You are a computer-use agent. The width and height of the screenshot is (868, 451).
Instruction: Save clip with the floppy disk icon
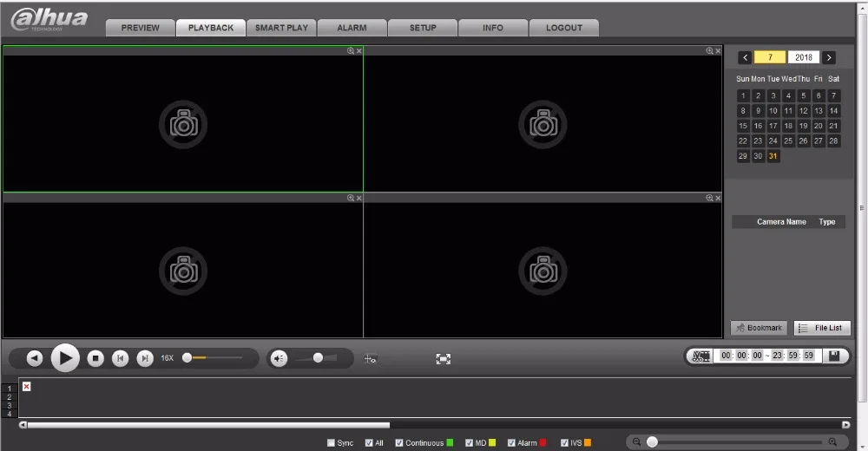[x=834, y=356]
